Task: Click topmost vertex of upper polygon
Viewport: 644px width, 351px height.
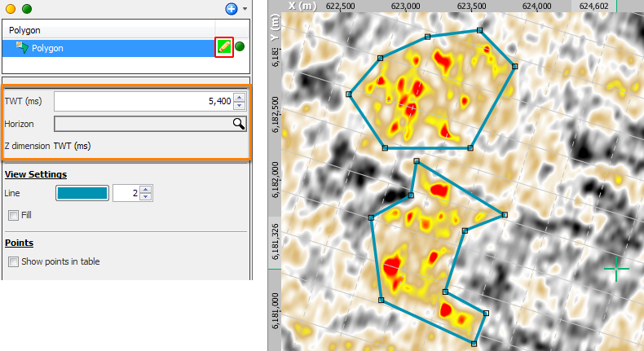Action: point(479,30)
